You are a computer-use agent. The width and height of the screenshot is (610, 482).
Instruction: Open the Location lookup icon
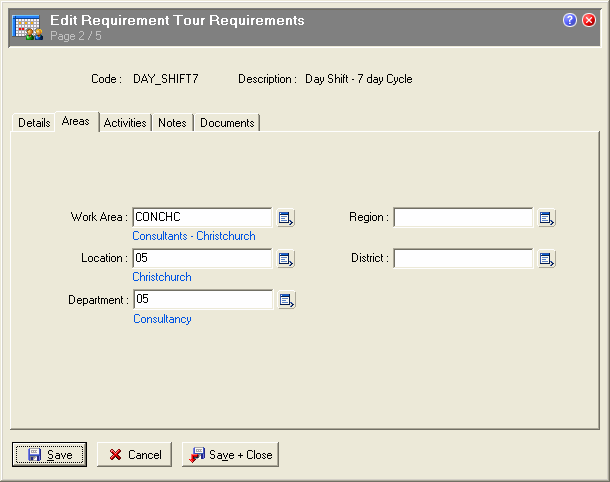click(286, 259)
